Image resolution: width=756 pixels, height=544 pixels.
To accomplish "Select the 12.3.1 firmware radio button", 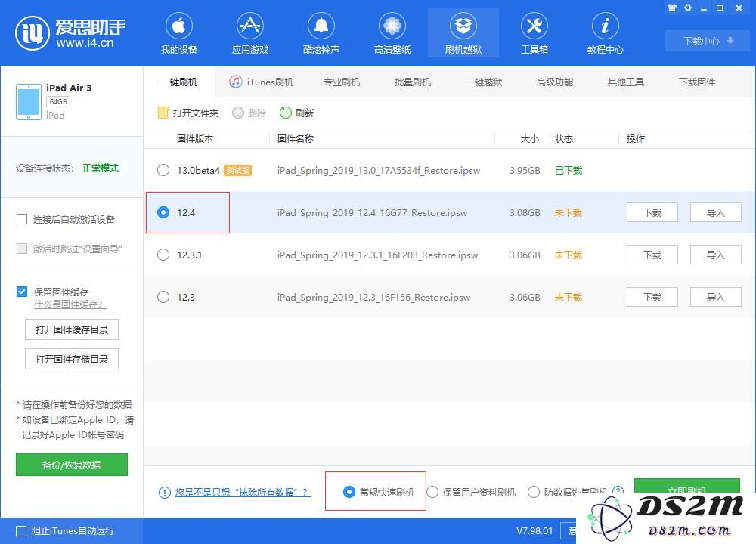I will pyautogui.click(x=163, y=255).
